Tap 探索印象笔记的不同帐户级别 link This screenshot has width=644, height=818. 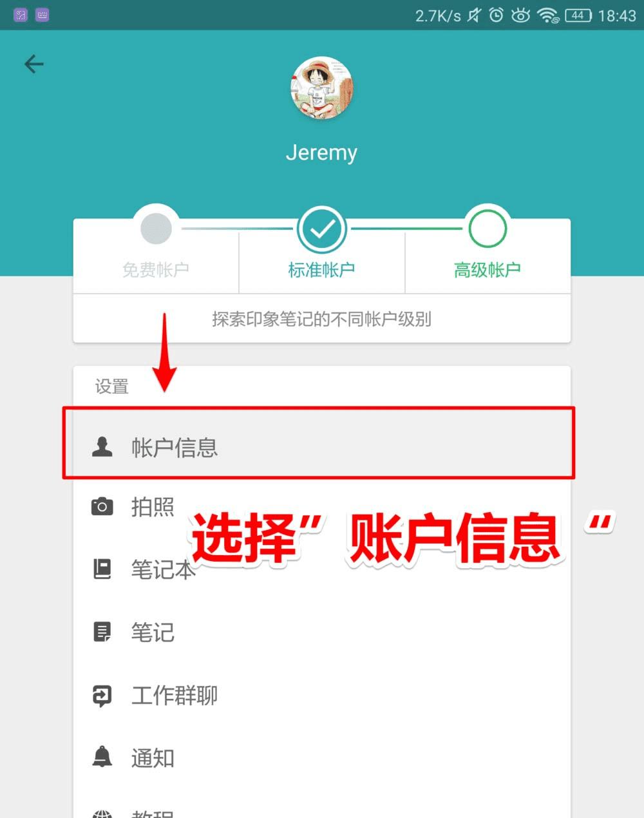[x=322, y=319]
